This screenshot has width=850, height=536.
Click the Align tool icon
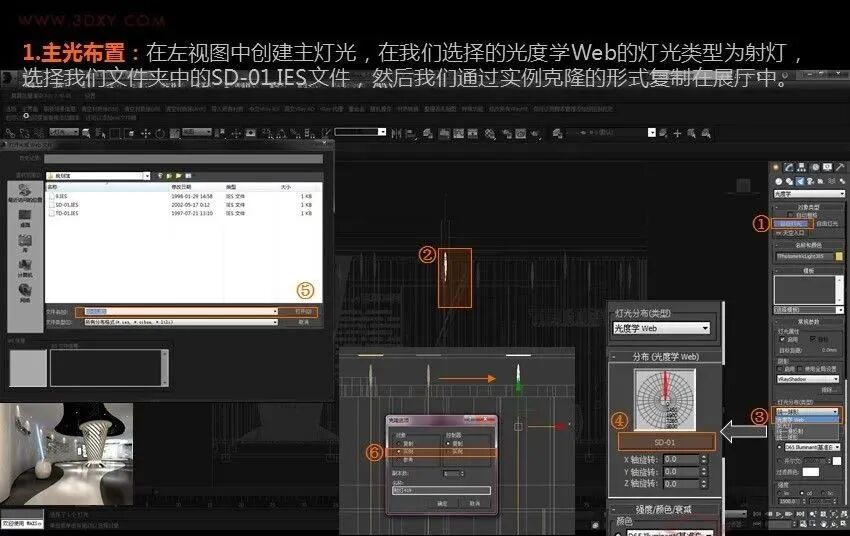[410, 133]
